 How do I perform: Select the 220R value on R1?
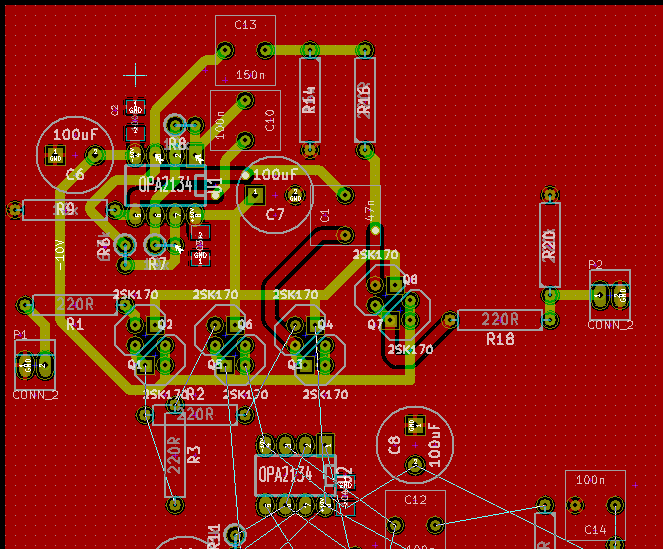coord(75,304)
